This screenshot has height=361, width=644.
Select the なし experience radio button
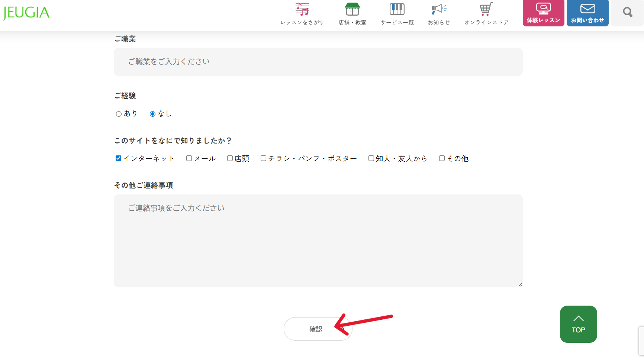152,114
